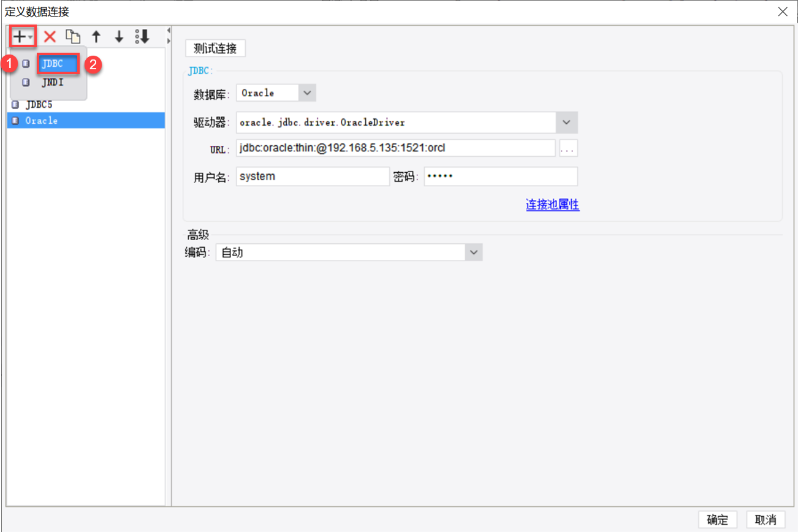Copy the selected data connection
This screenshot has width=798, height=532.
(x=73, y=37)
